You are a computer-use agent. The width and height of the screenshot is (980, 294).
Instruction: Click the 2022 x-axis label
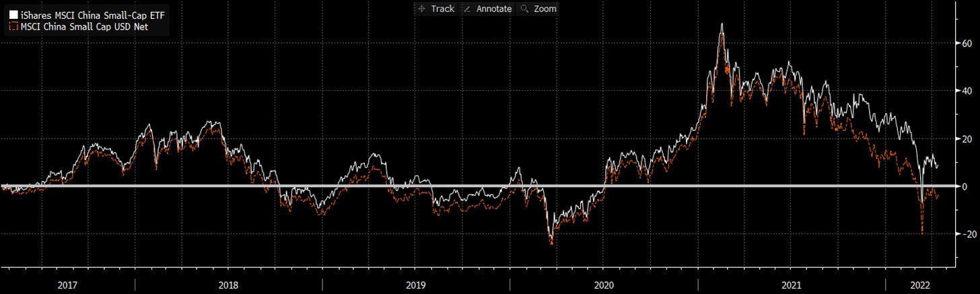point(919,285)
